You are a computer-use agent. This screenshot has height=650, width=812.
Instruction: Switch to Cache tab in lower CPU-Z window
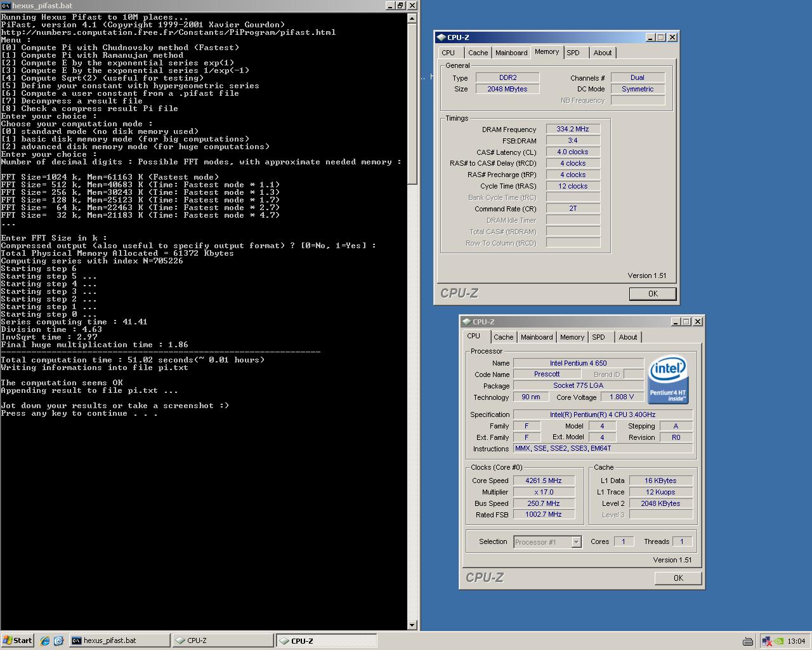[x=504, y=337]
